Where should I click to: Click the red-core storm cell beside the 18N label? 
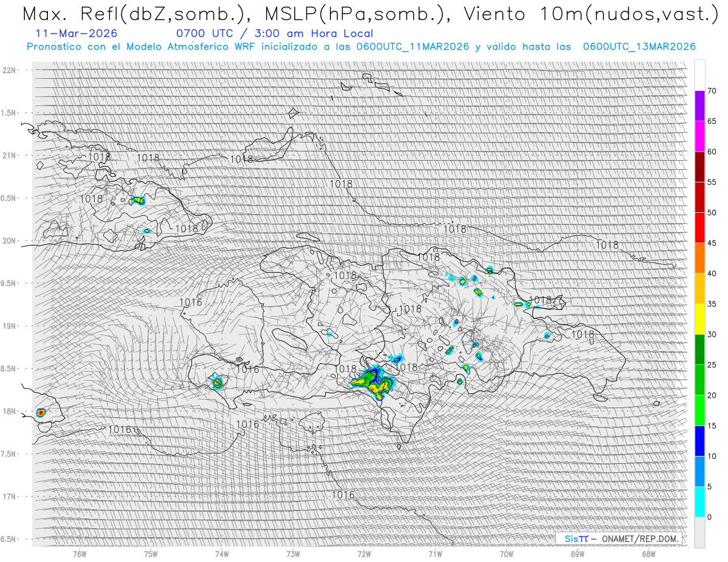[x=41, y=413]
